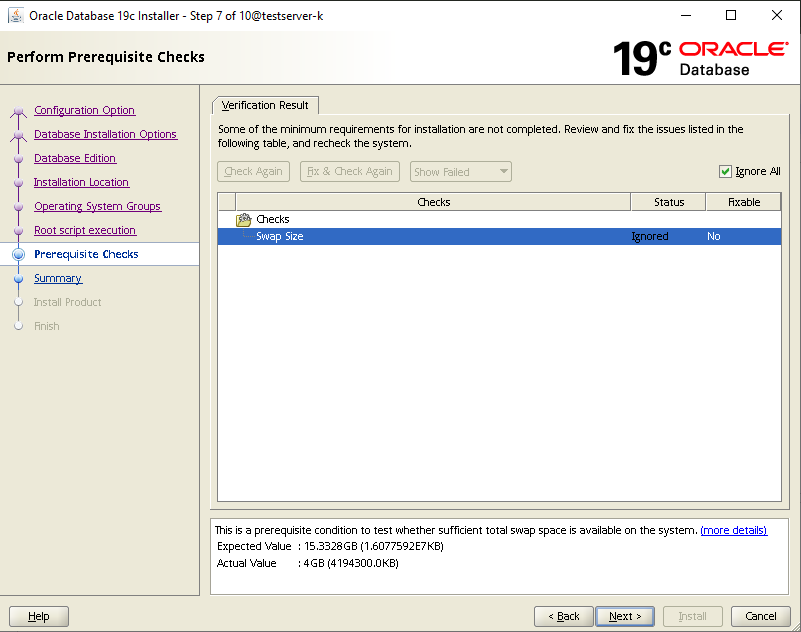801x632 pixels.
Task: Click the disabled Finish step
Action: [x=46, y=326]
